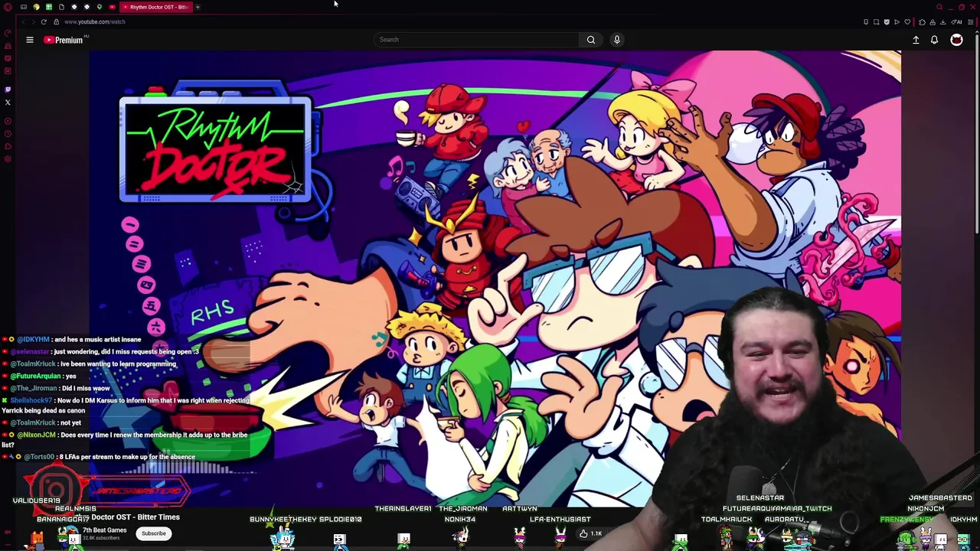Open the pinned Google Maps tab
The image size is (980, 551).
pos(100,7)
